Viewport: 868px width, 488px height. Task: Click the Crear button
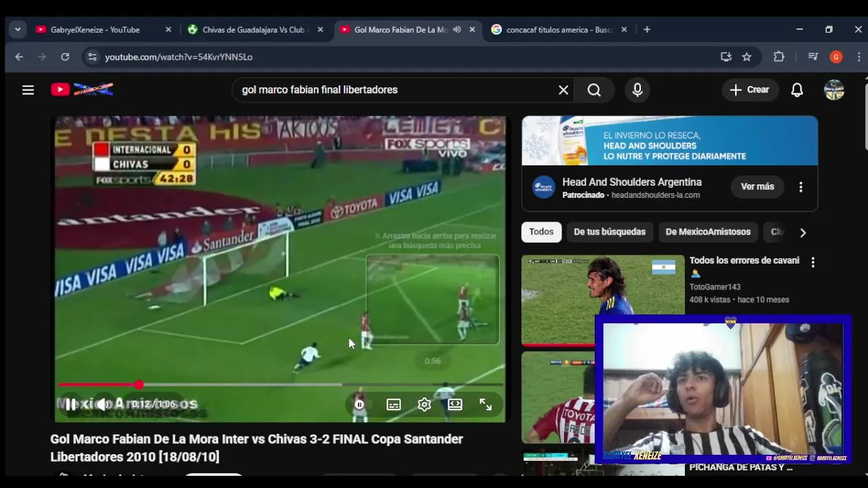click(750, 89)
